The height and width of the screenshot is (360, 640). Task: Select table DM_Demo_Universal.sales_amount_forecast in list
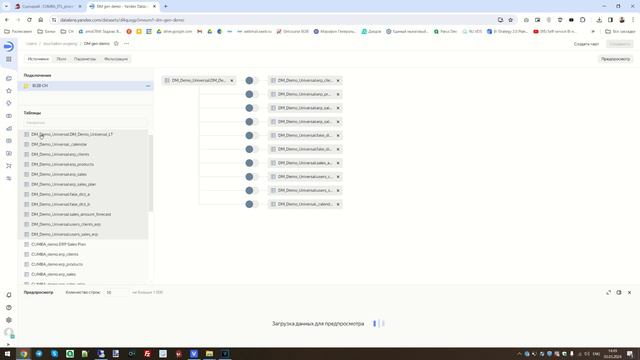pyautogui.click(x=83, y=214)
